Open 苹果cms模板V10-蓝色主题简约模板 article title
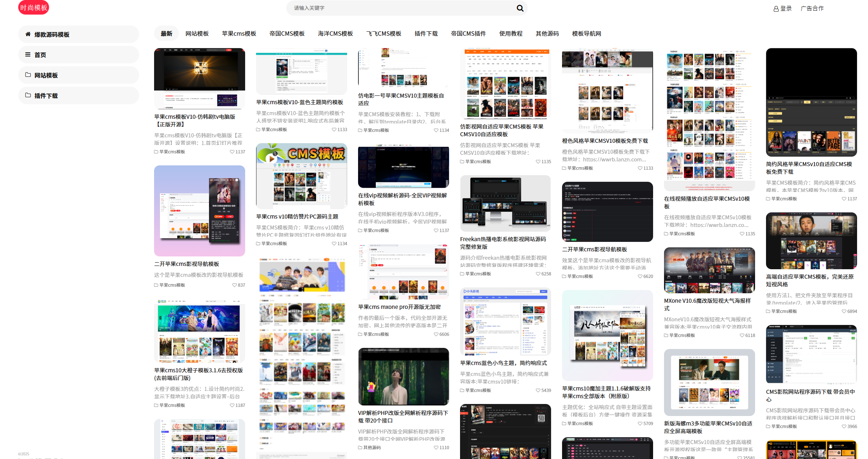 pyautogui.click(x=300, y=102)
